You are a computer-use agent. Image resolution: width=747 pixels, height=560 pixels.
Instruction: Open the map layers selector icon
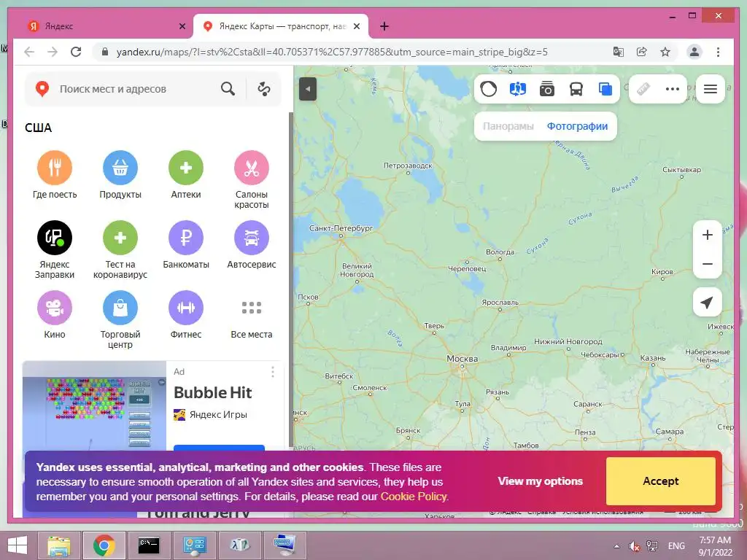[605, 89]
